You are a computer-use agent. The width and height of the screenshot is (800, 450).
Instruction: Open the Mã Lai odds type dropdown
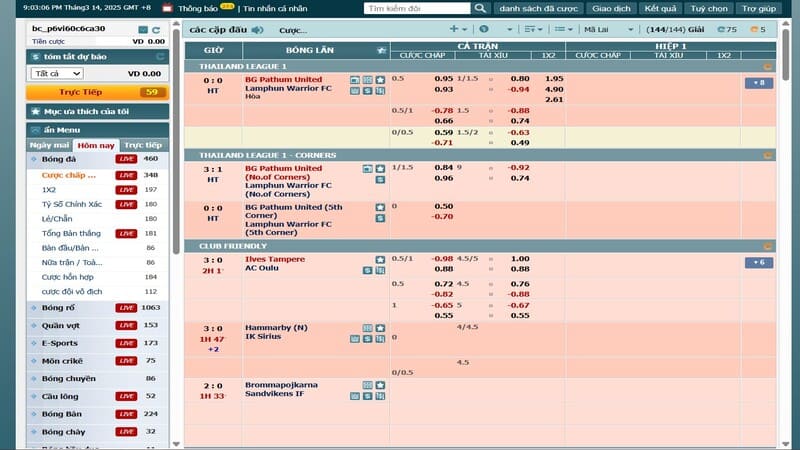click(x=608, y=30)
